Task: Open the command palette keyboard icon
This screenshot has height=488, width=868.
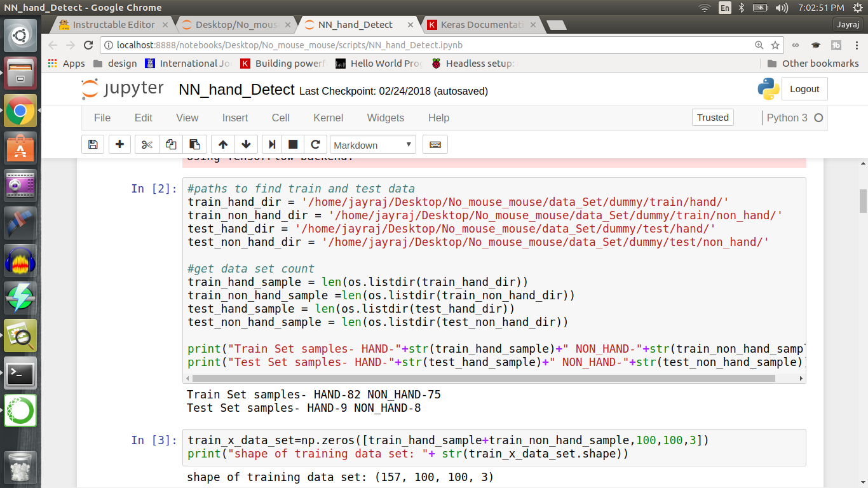Action: (x=435, y=144)
